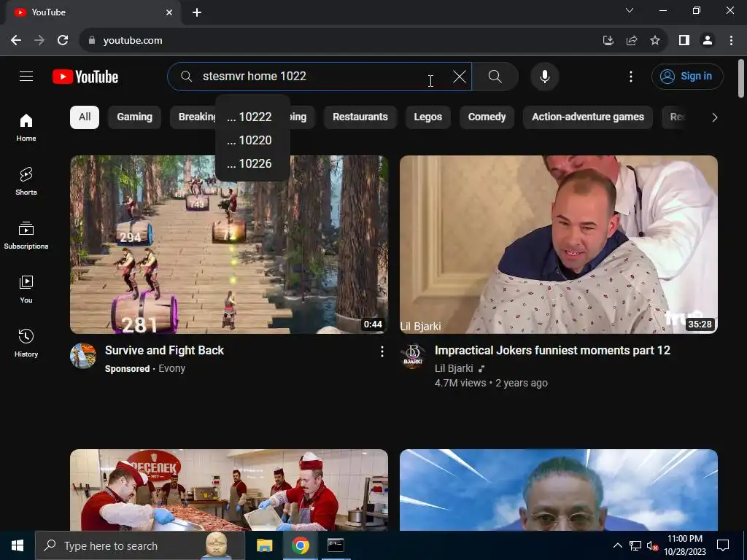Open the notification center icon
The image size is (747, 560).
tap(723, 545)
